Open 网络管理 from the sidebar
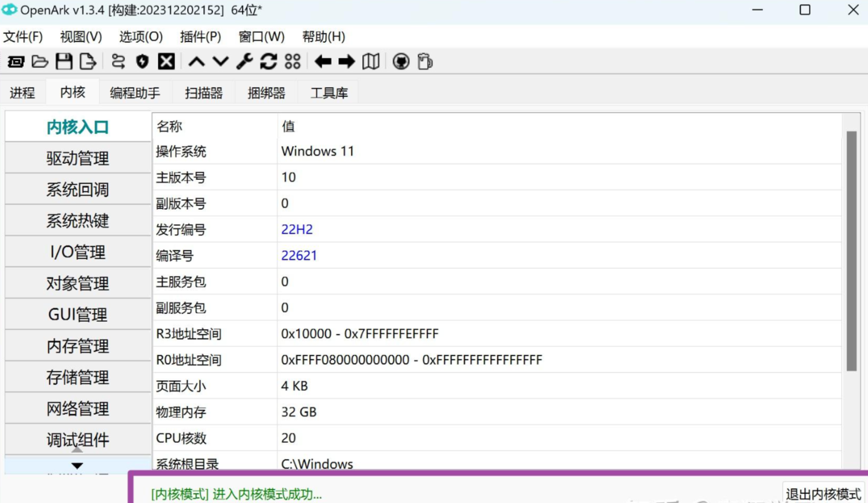This screenshot has height=503, width=868. 77,409
